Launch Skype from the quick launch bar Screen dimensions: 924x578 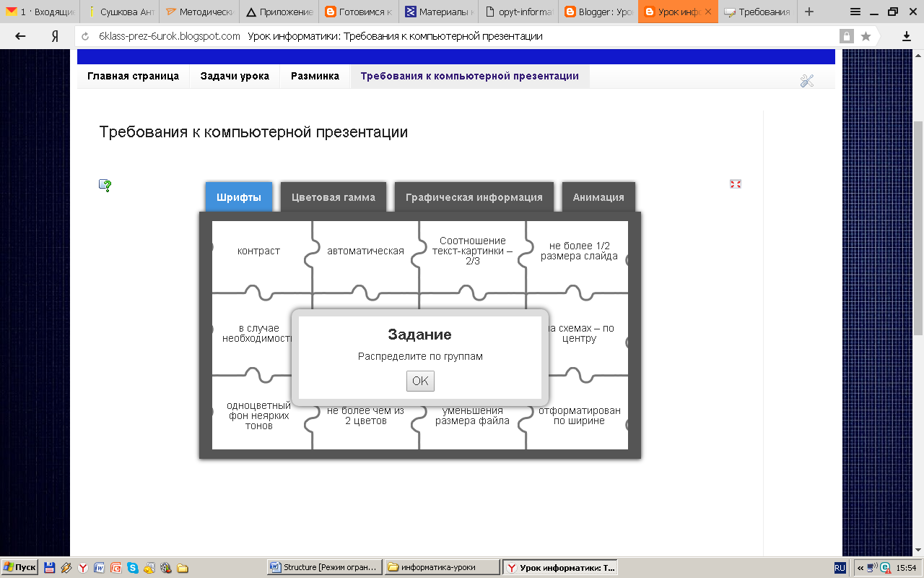click(x=133, y=568)
